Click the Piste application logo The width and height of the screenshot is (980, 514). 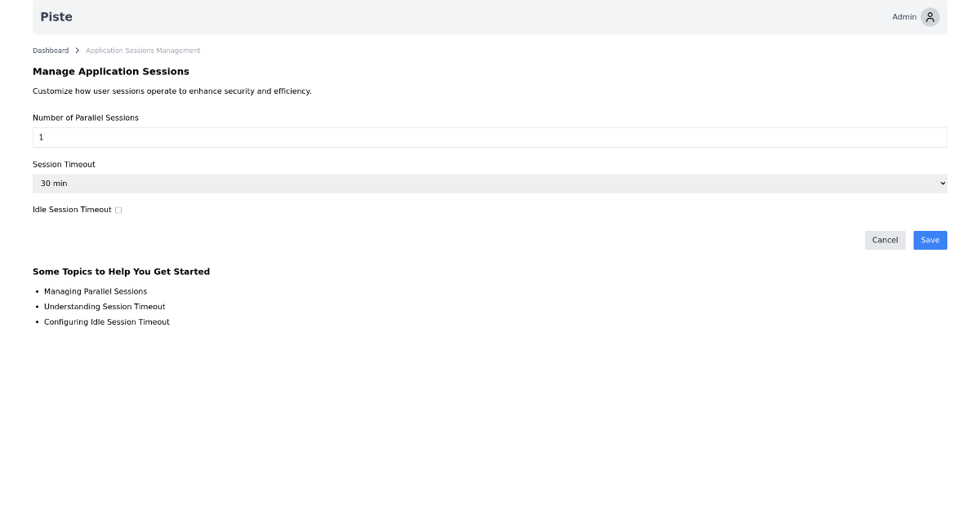click(56, 16)
